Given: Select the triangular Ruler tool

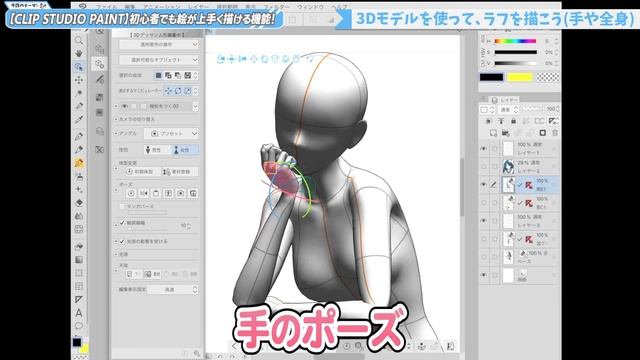Looking at the screenshot, I should (x=79, y=300).
